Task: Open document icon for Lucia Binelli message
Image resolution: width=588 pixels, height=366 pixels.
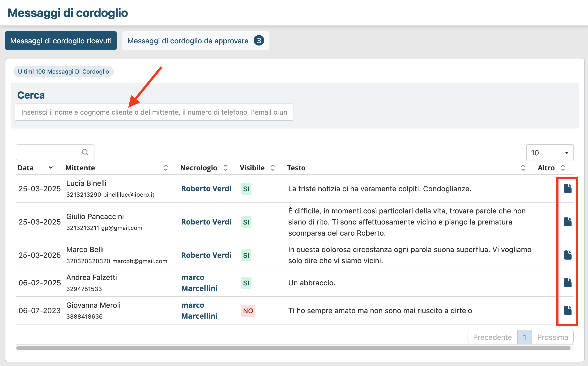Action: point(568,189)
